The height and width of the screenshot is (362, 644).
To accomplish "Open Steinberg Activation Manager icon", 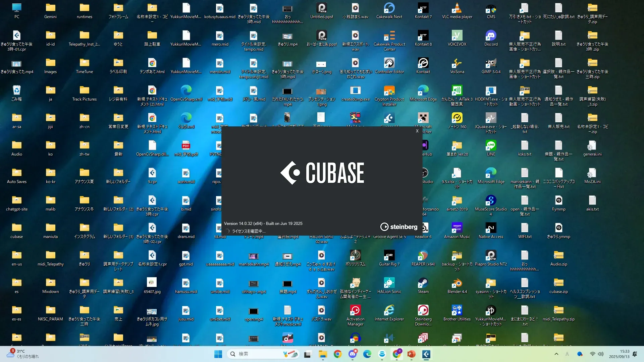I will (355, 310).
